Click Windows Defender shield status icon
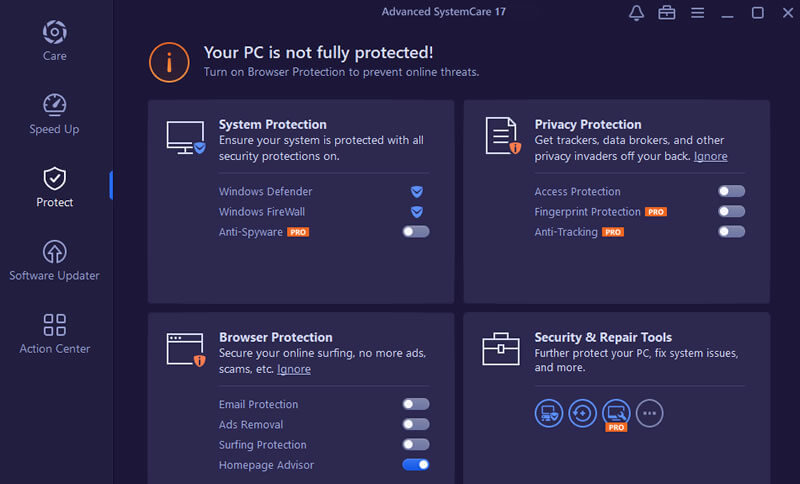 click(x=417, y=192)
